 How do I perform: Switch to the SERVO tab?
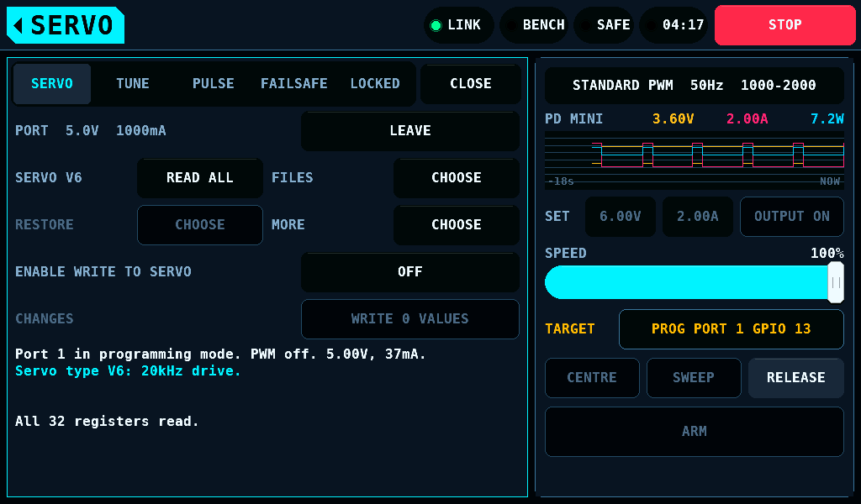(52, 84)
